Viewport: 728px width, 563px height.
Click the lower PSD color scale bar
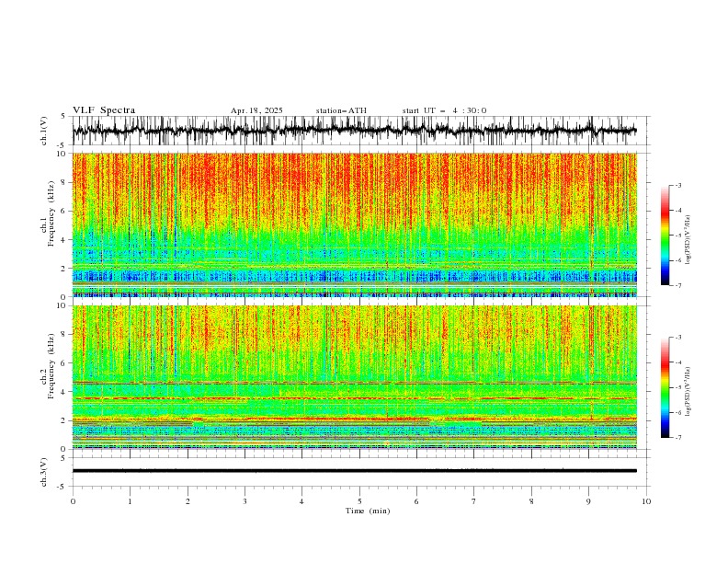[x=665, y=387]
